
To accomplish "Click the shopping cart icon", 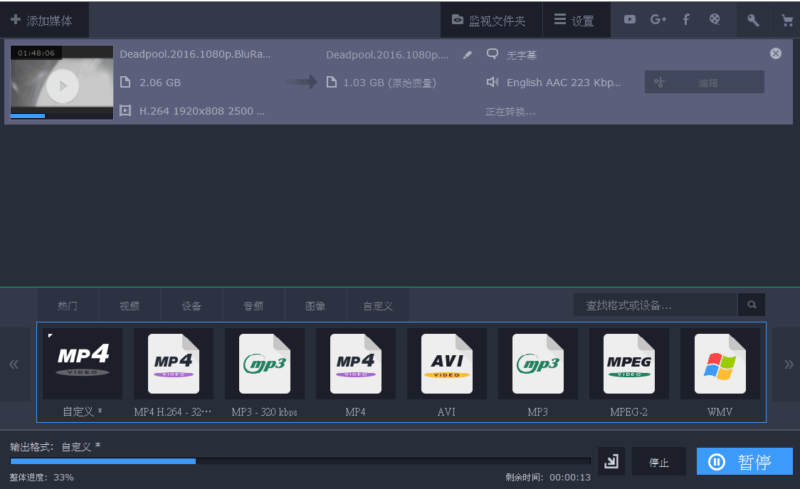I will coord(787,20).
